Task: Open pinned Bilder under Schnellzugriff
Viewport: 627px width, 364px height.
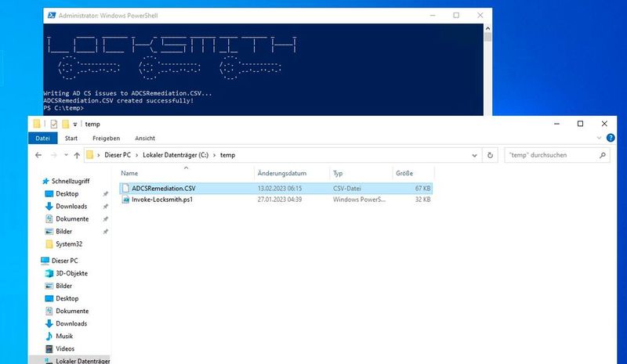Action: click(x=63, y=232)
